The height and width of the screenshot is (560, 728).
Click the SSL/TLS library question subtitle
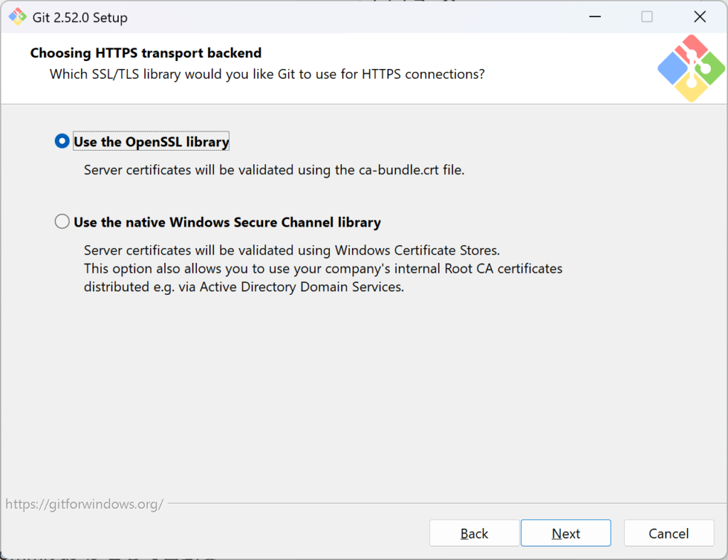[x=267, y=74]
